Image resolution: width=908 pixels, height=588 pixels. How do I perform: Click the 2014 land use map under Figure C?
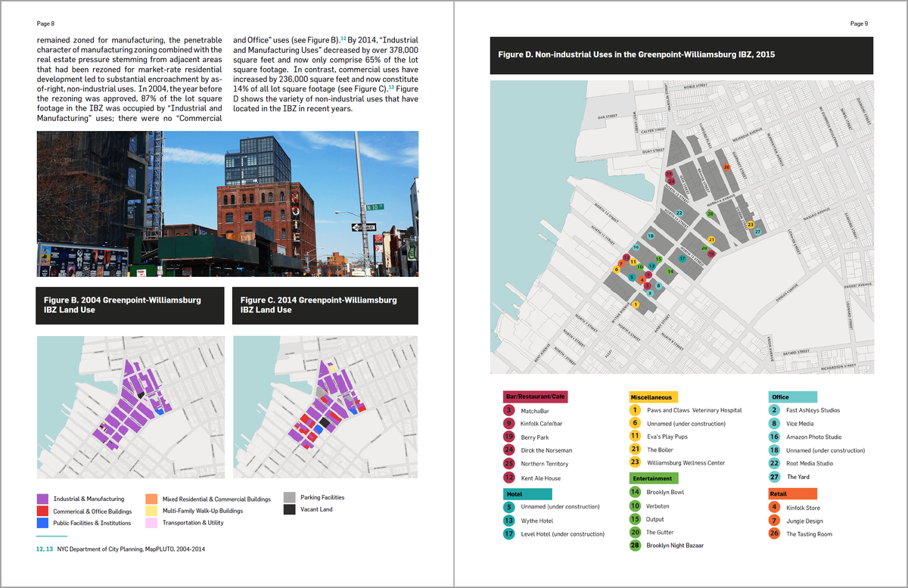click(x=325, y=406)
